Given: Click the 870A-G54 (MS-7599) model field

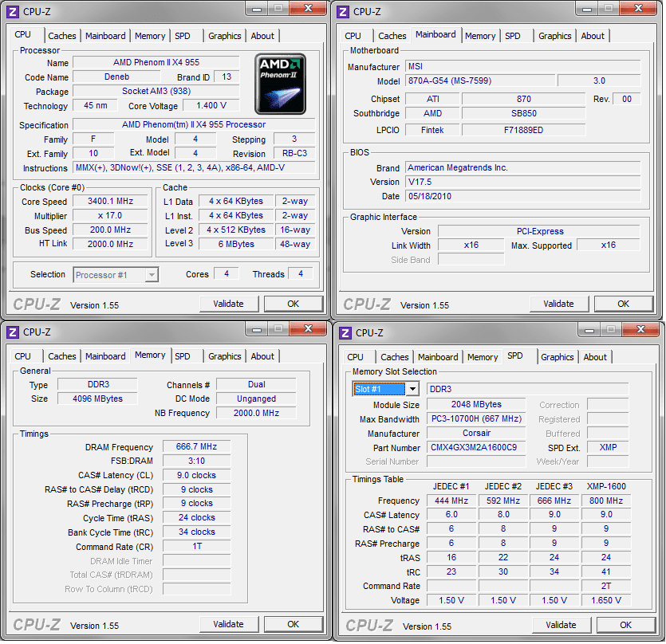Looking at the screenshot, I should (480, 80).
